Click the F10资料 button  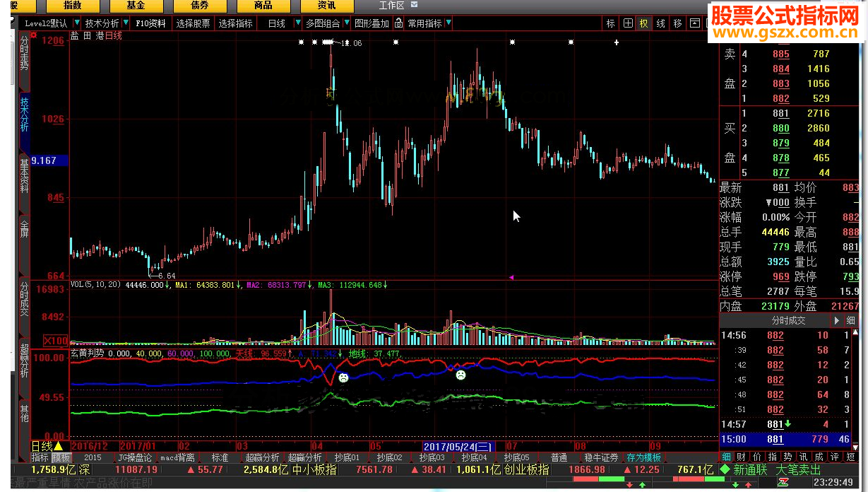[150, 23]
